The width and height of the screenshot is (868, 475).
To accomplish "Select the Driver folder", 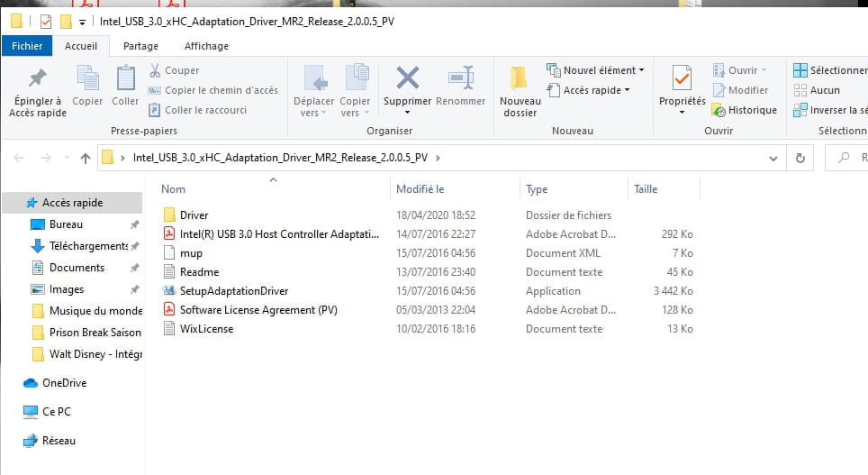I will click(x=194, y=215).
